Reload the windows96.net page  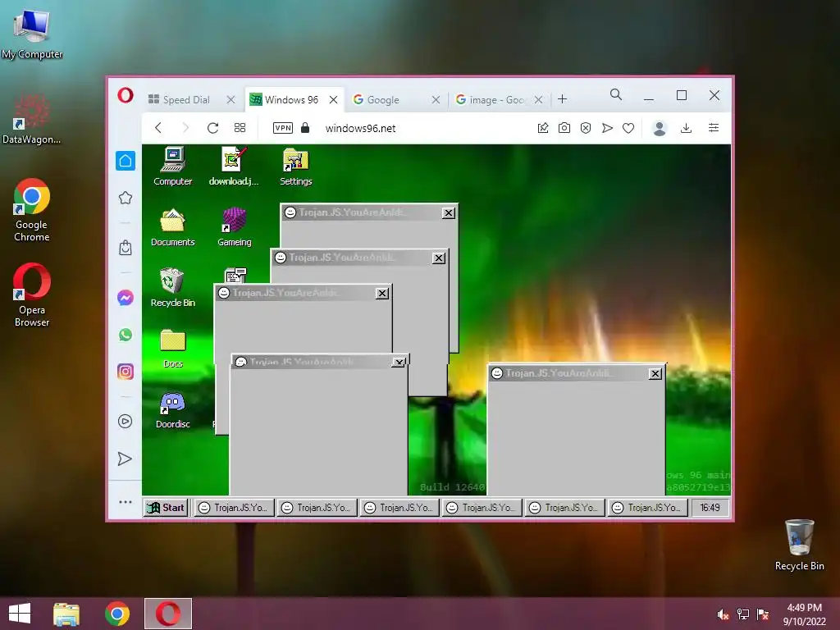coord(212,127)
